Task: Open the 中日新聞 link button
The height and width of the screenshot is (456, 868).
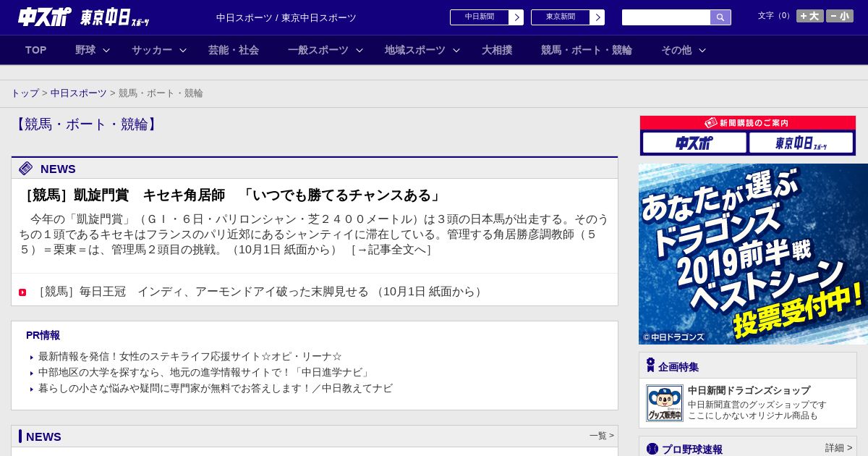Action: [480, 17]
